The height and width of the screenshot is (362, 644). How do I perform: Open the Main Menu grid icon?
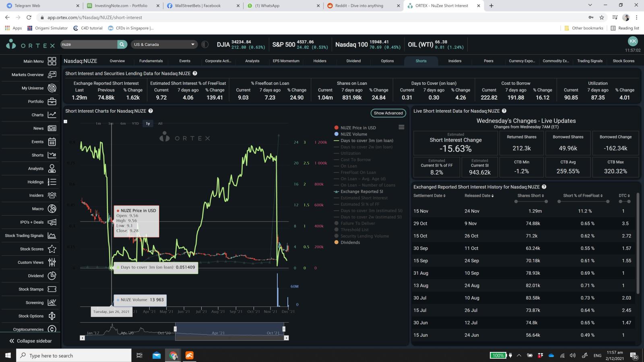coord(52,61)
